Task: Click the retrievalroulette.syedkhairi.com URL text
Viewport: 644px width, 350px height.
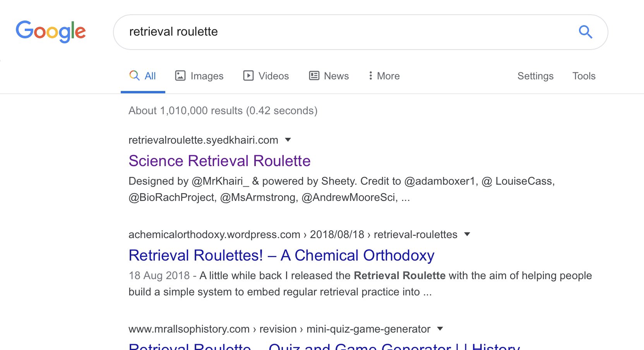Action: point(203,140)
